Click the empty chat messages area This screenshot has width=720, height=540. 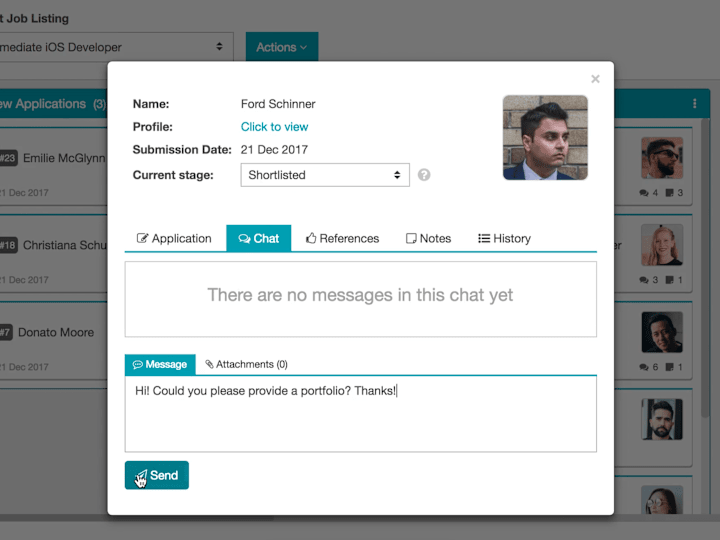tap(360, 299)
